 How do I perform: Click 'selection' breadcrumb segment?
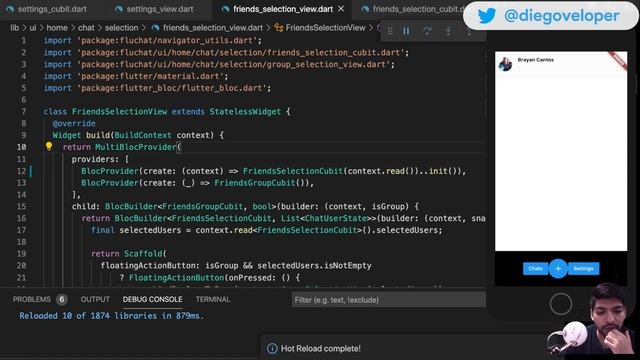tap(122, 28)
